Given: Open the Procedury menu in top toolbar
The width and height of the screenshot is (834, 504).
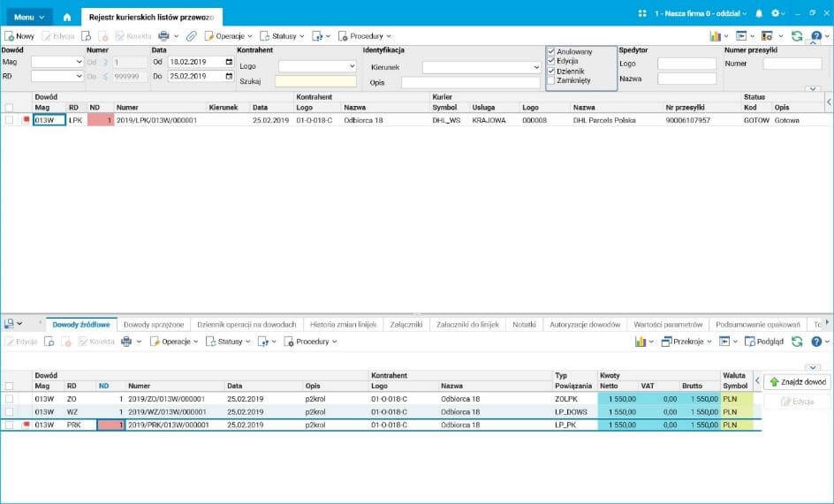Looking at the screenshot, I should click(365, 36).
